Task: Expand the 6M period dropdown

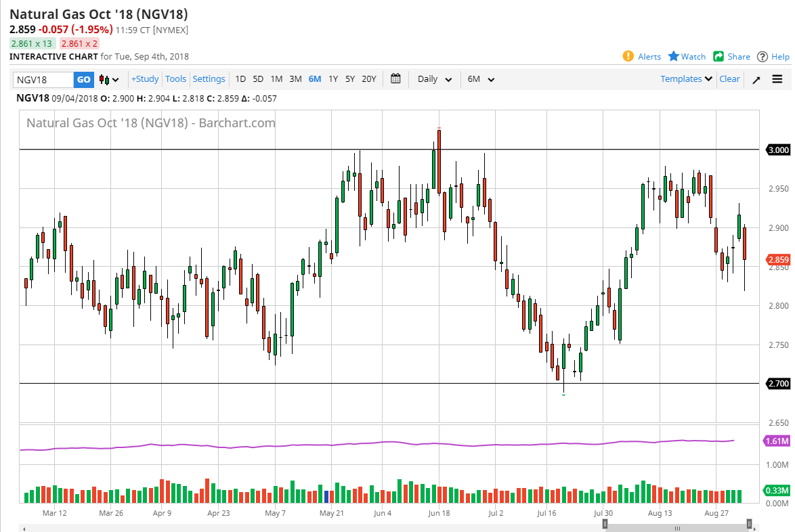Action: point(481,79)
